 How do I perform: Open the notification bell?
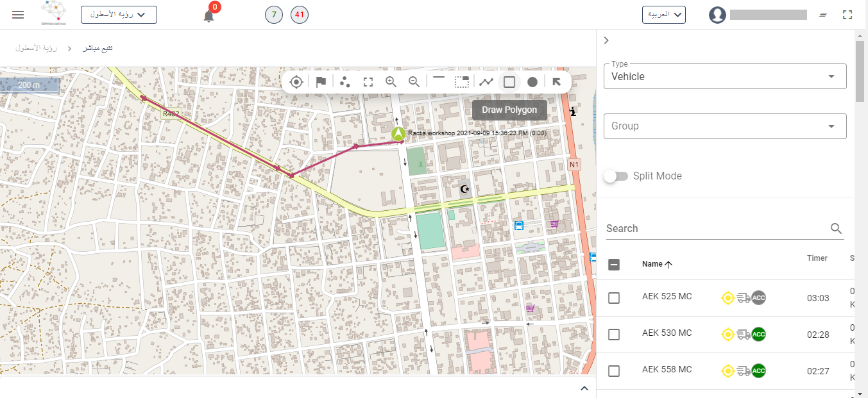point(208,15)
